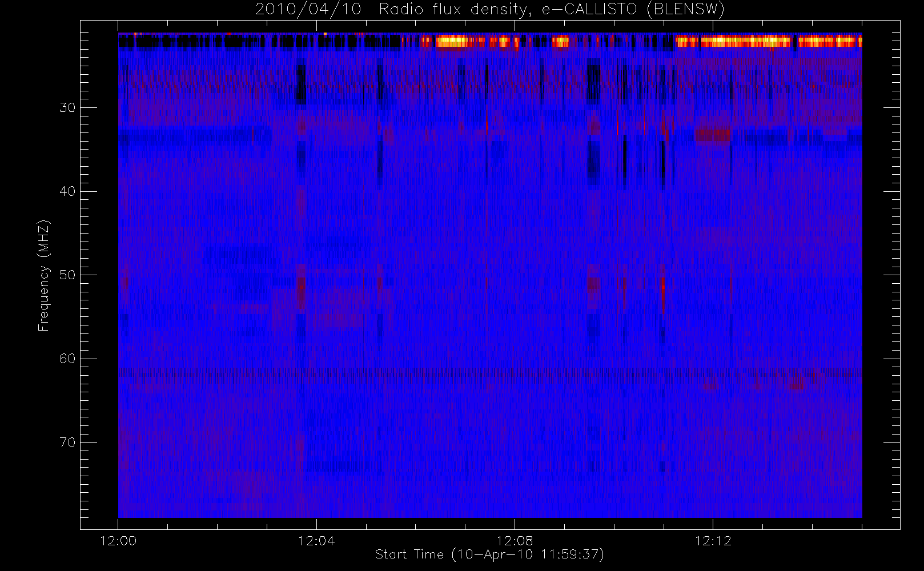924x571 pixels.
Task: Click the '50' frequency tick label
Action: click(67, 275)
